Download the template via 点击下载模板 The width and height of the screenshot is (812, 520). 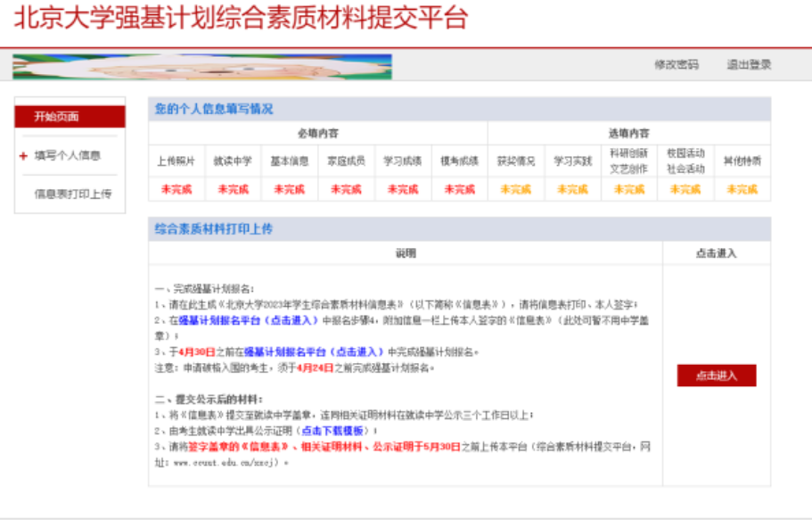334,431
